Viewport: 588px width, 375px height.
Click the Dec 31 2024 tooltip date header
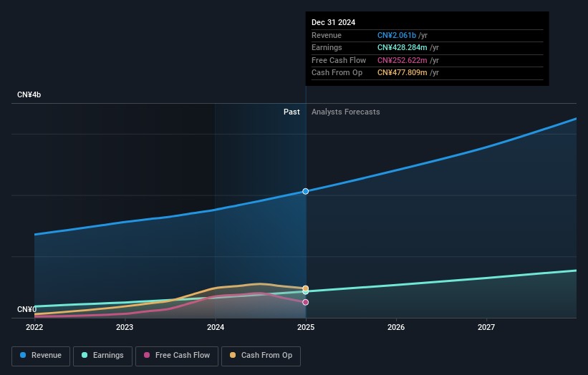tap(333, 23)
